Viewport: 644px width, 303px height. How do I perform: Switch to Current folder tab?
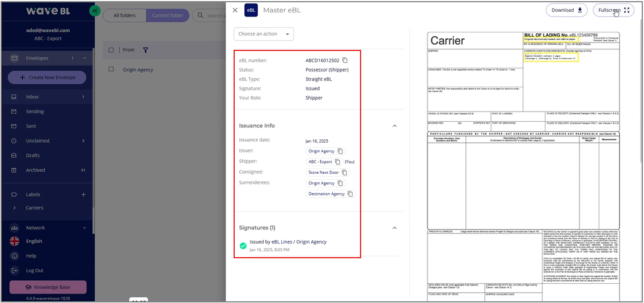[x=168, y=16]
